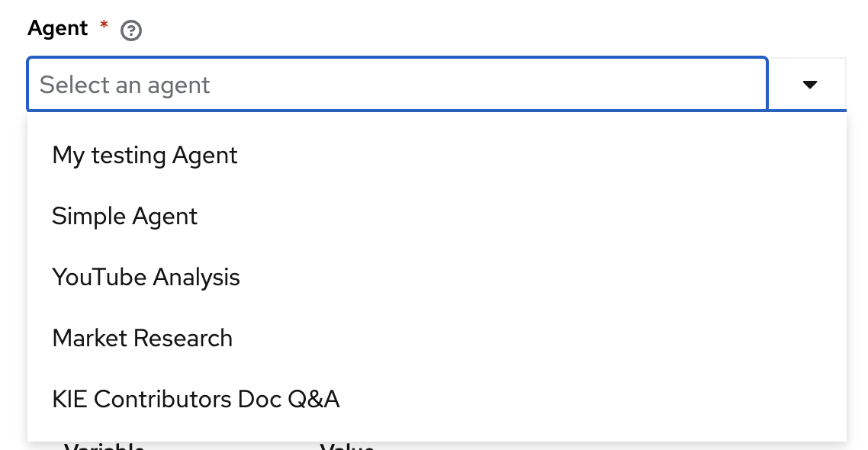
Task: Click the 'Agent' field label
Action: pos(58,29)
